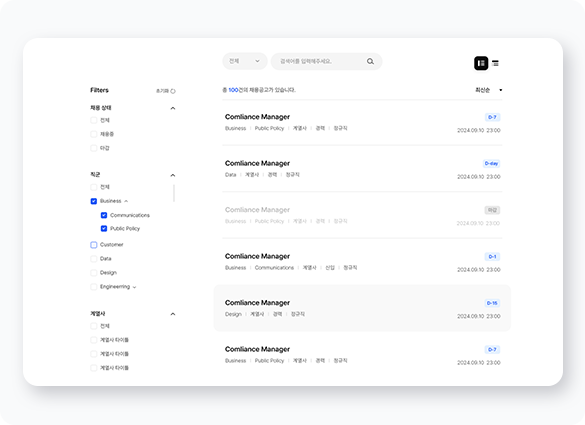This screenshot has height=425, width=585.
Task: Uncheck the Communications checkbox
Action: (104, 215)
